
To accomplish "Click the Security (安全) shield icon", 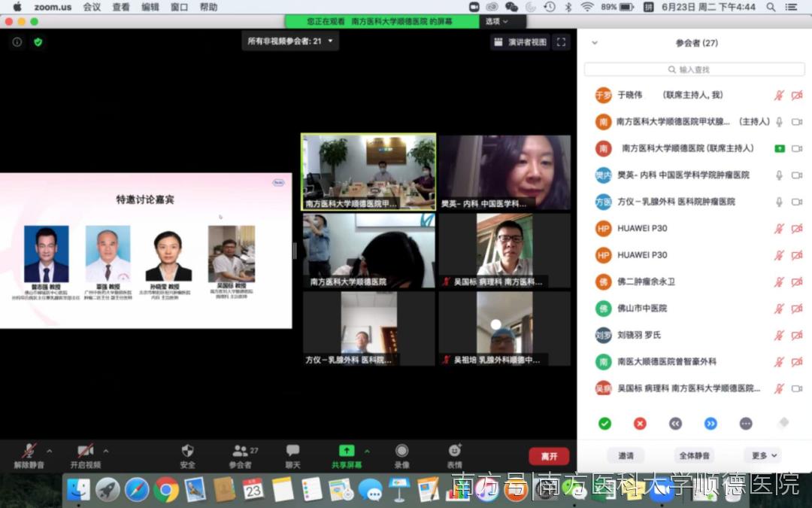I will pyautogui.click(x=187, y=451).
